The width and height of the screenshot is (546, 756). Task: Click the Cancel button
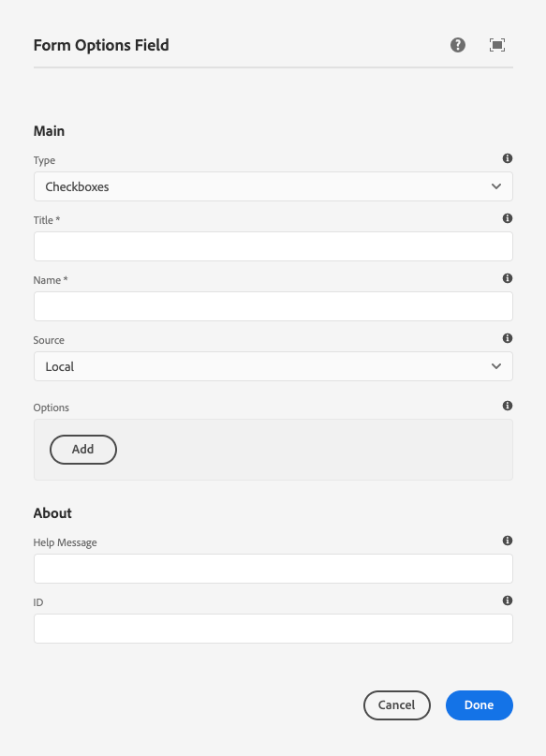[396, 705]
